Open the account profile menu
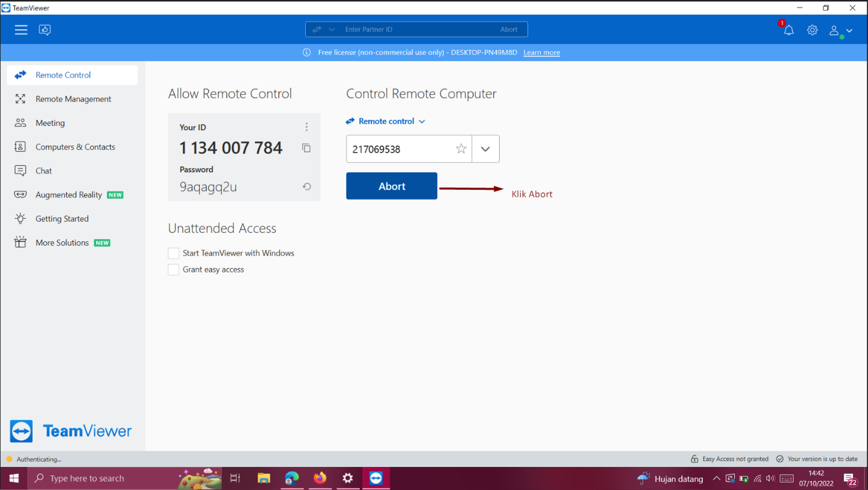 click(x=841, y=30)
